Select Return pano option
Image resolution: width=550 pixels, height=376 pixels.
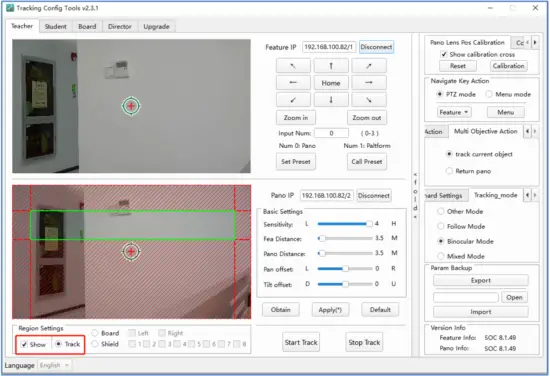click(449, 171)
